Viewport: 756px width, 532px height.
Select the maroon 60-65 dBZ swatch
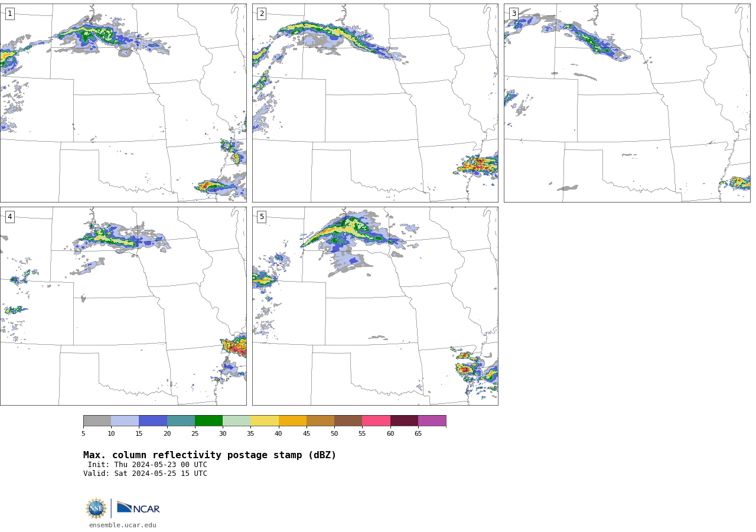[404, 421]
